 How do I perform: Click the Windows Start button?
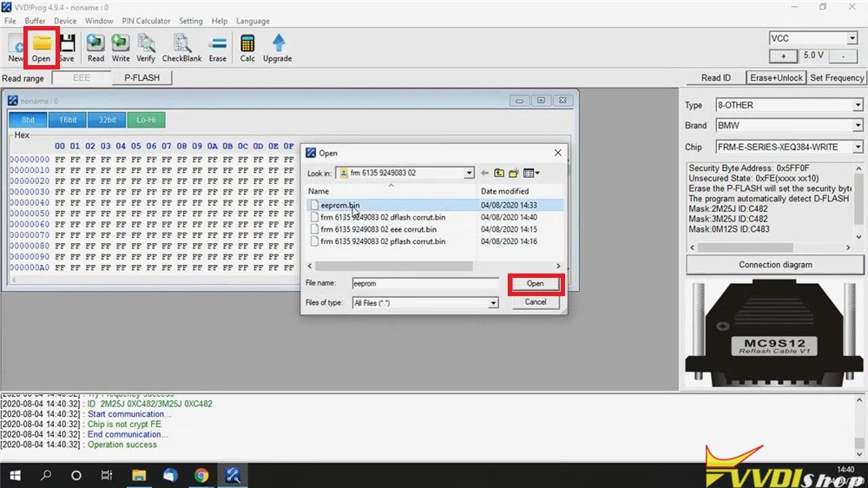coord(15,475)
